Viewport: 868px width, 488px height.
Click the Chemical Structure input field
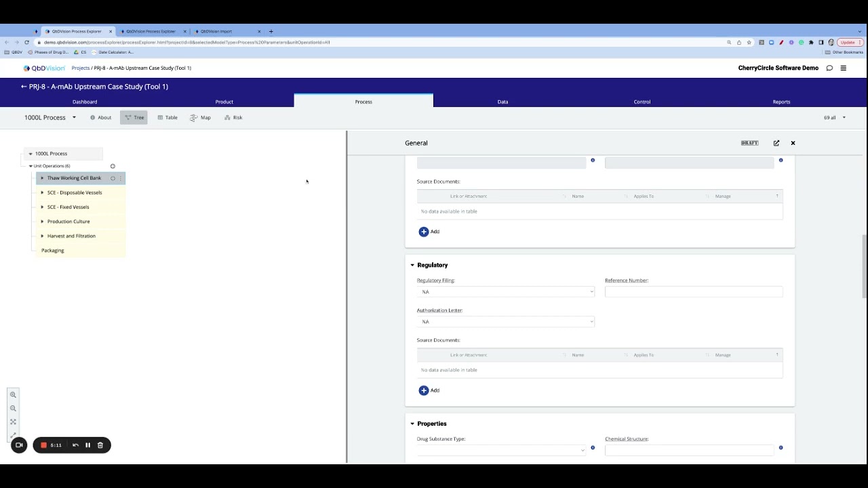point(689,450)
